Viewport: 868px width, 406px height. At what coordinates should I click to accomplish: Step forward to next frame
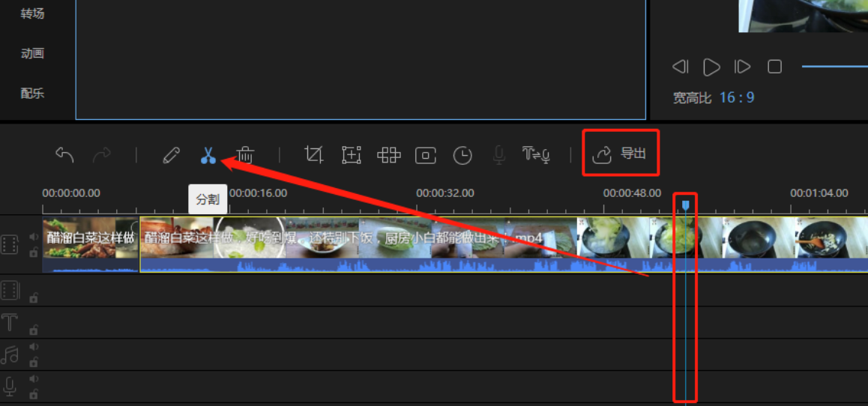742,67
